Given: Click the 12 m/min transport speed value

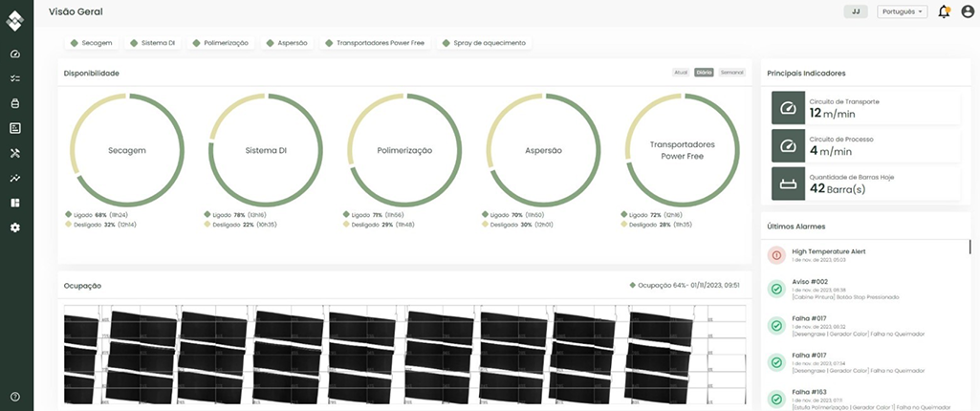Looking at the screenshot, I should [x=832, y=113].
